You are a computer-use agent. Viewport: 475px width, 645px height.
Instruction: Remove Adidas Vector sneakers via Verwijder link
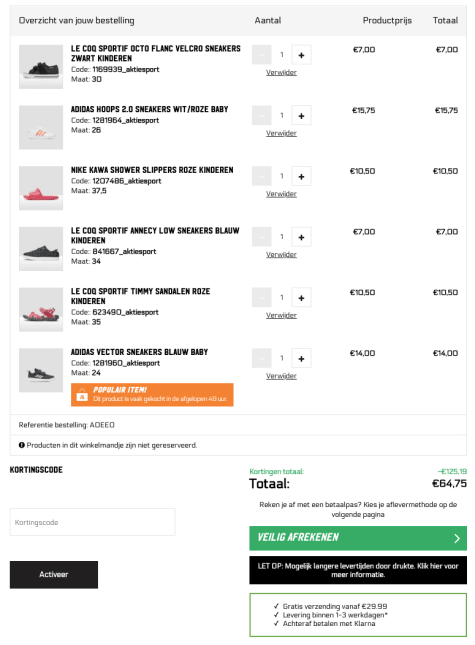click(x=281, y=376)
